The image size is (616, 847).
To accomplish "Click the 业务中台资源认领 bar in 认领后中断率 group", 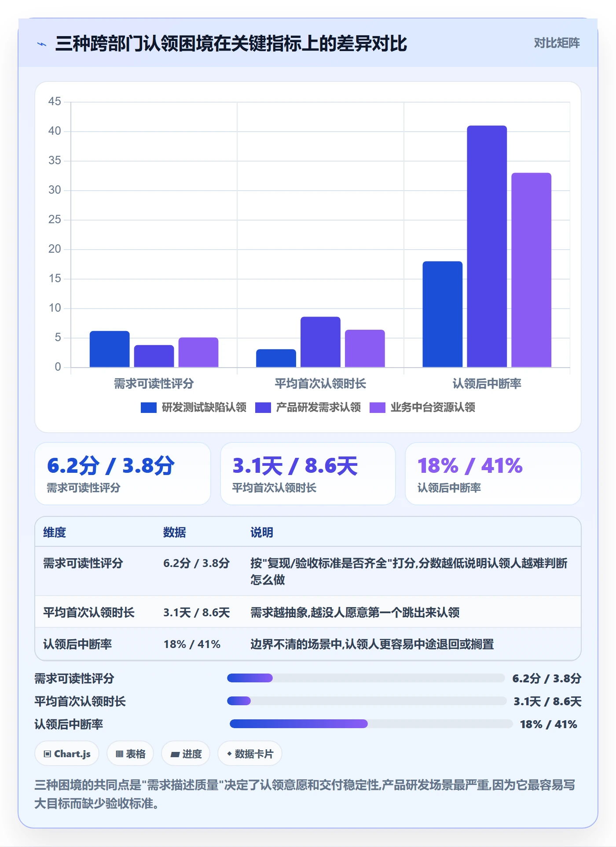I will pyautogui.click(x=531, y=270).
